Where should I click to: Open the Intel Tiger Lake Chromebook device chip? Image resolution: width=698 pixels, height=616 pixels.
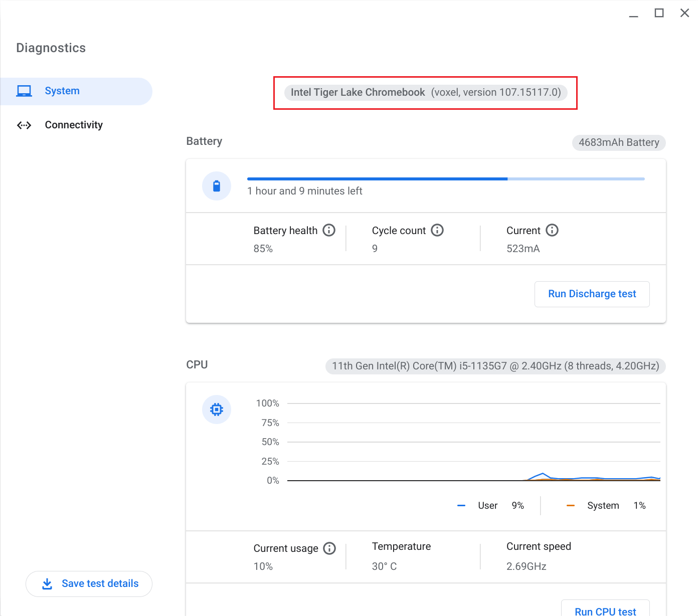[426, 92]
